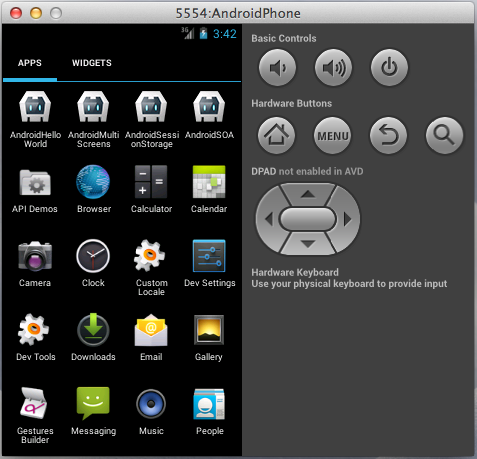This screenshot has width=477, height=459.
Task: Tap the battery charging status icon
Action: [x=203, y=33]
